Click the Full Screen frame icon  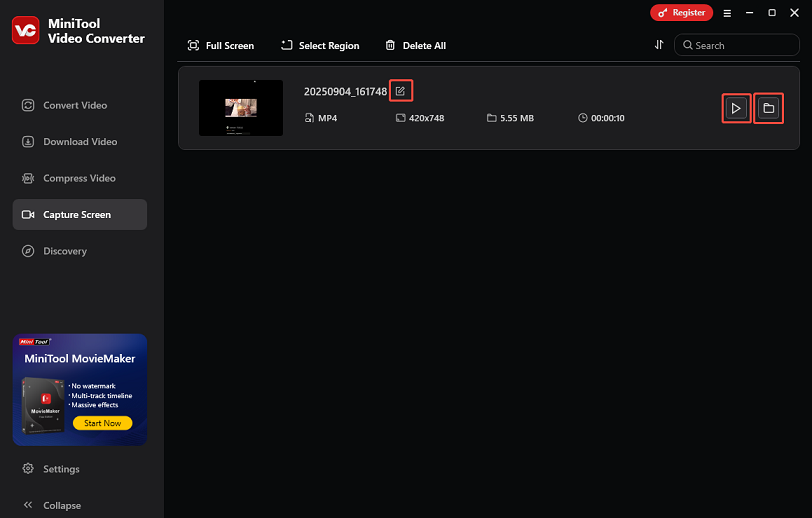(x=193, y=45)
